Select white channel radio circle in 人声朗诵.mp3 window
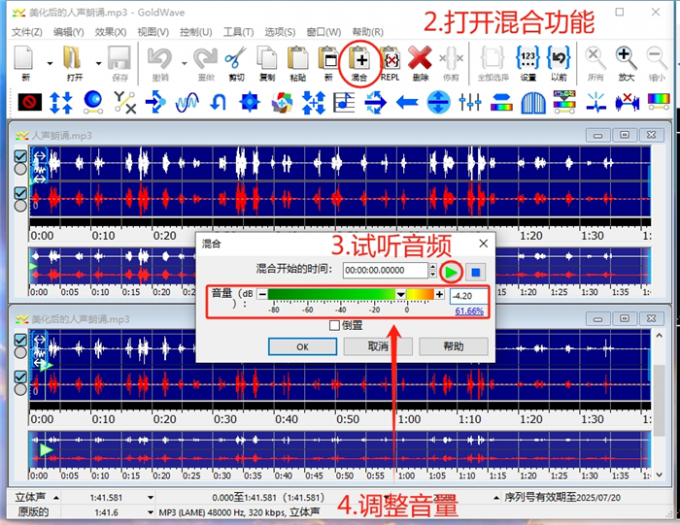Viewport: 680px width, 525px height. point(20,169)
